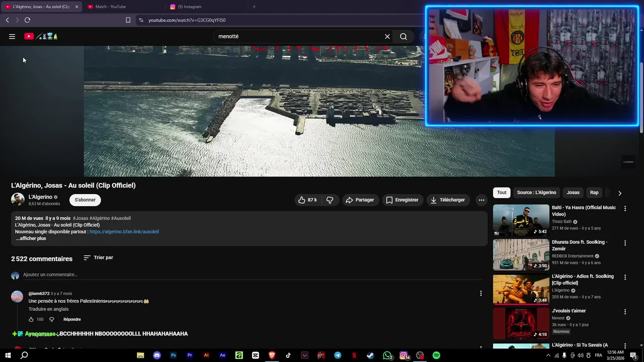Click Répondre on the @ism6372 comment
The image size is (644, 362).
click(72, 319)
